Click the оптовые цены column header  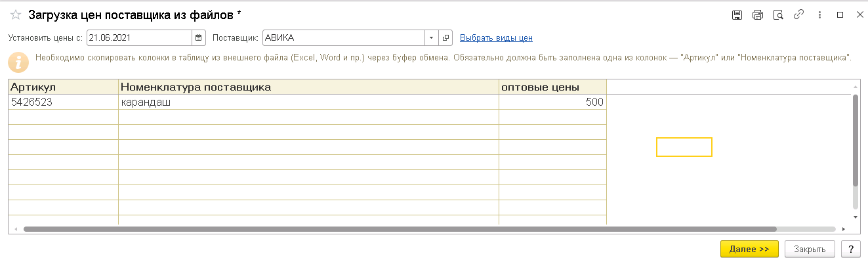(x=552, y=87)
